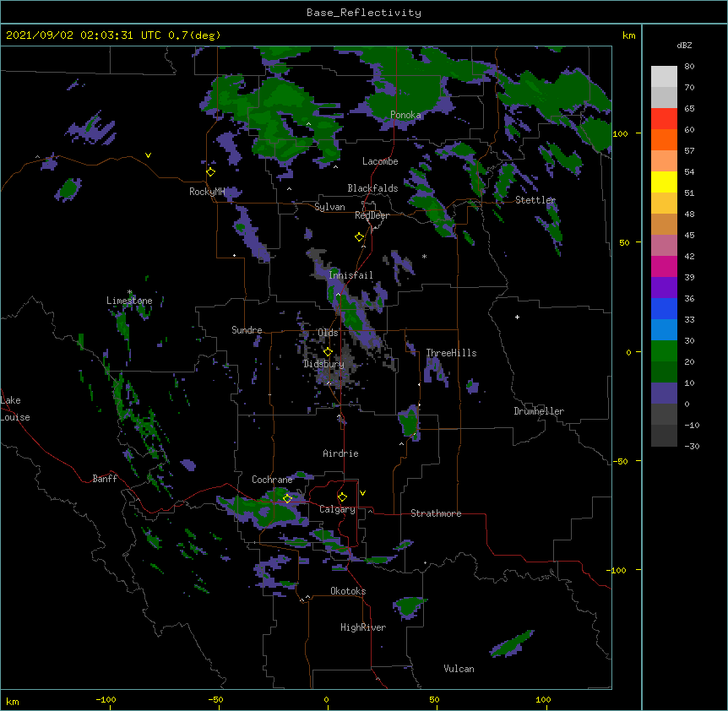Click the Calgary city label
This screenshot has width=728, height=711.
[x=337, y=509]
